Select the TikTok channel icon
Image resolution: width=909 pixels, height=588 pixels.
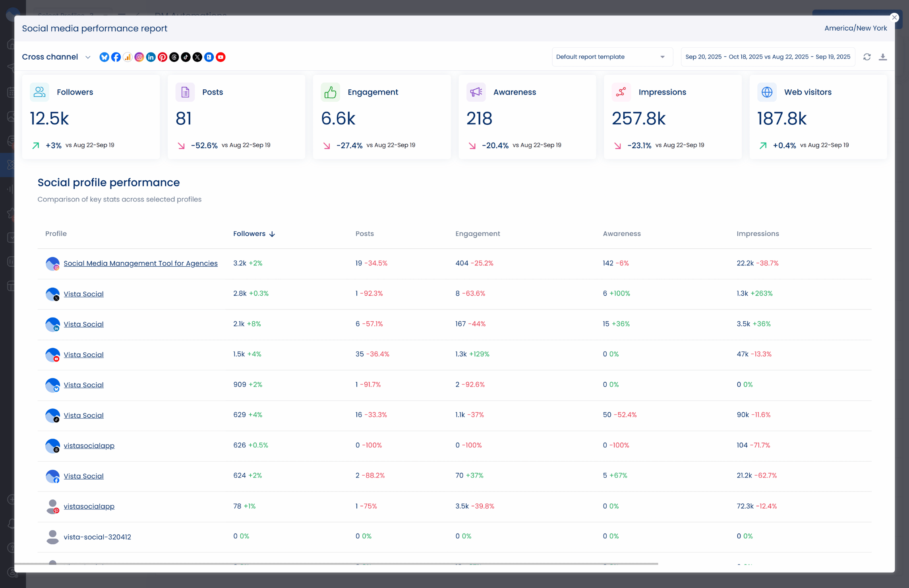click(x=186, y=57)
